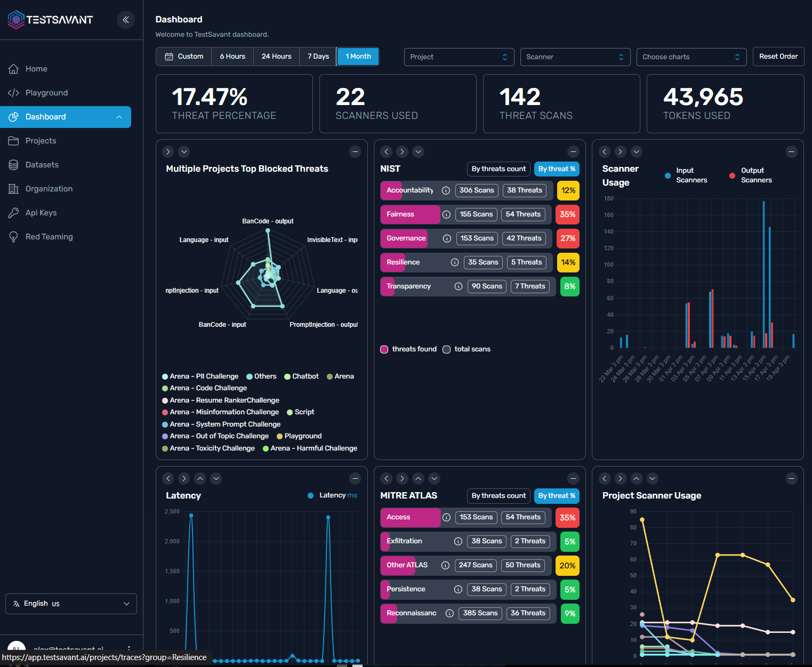Minimize the NIST panel with minus icon
The image size is (812, 667).
pyautogui.click(x=573, y=151)
